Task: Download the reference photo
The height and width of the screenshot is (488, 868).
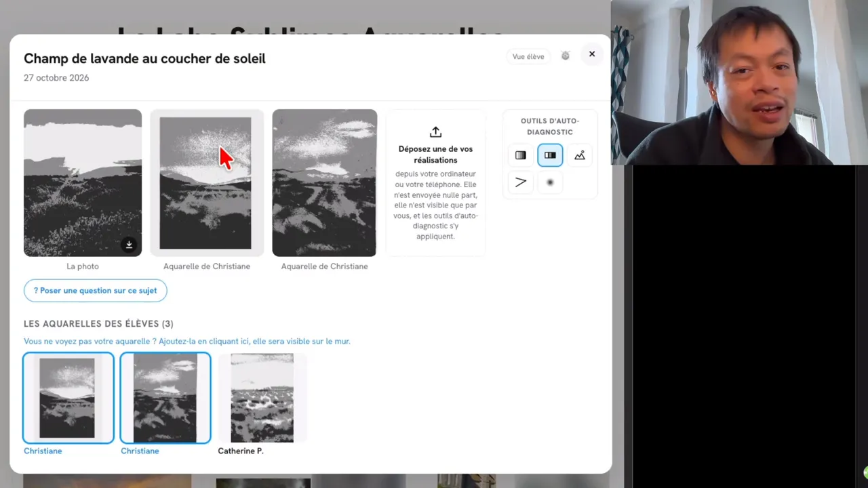Action: (129, 245)
